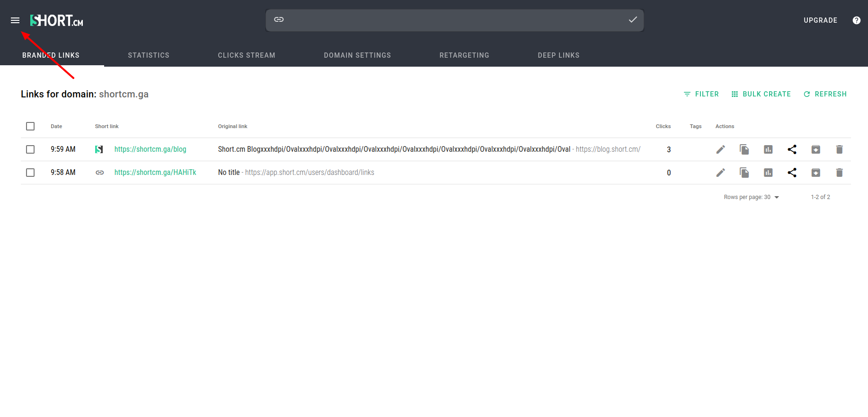
Task: Select the 9:59 AM link row checkbox
Action: [30, 149]
